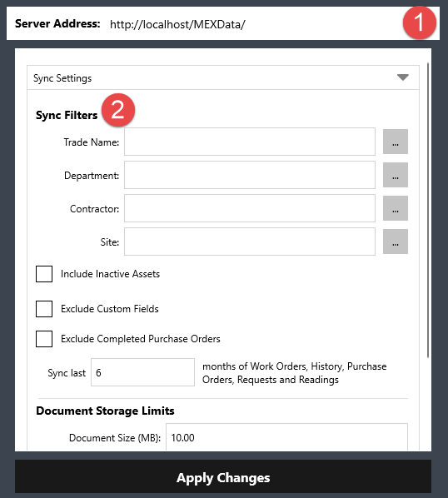Collapse the Sync Settings dropdown arrow
Viewport: 448px width, 498px height.
point(402,77)
